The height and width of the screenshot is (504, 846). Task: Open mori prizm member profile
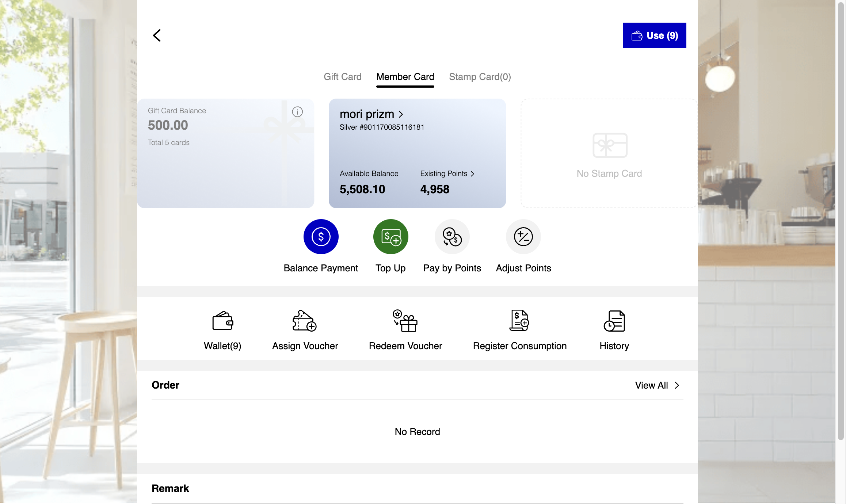tap(371, 114)
